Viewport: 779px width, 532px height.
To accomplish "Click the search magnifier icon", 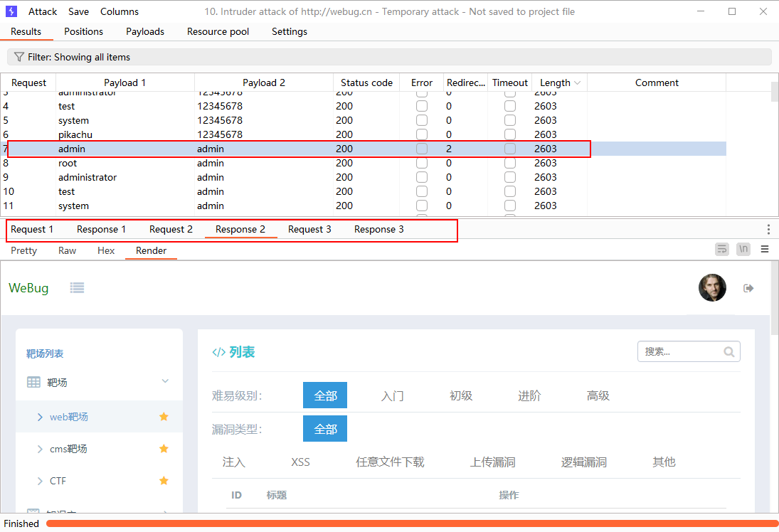I will click(x=728, y=351).
